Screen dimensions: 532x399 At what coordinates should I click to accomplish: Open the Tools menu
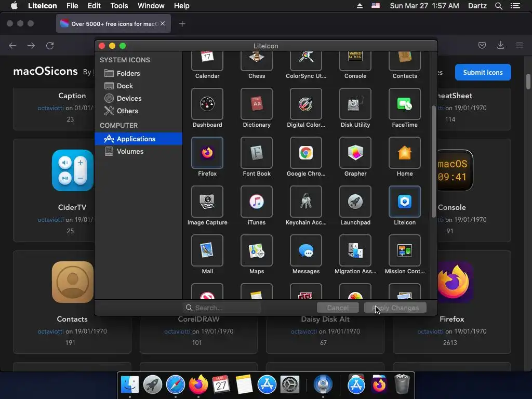(119, 6)
